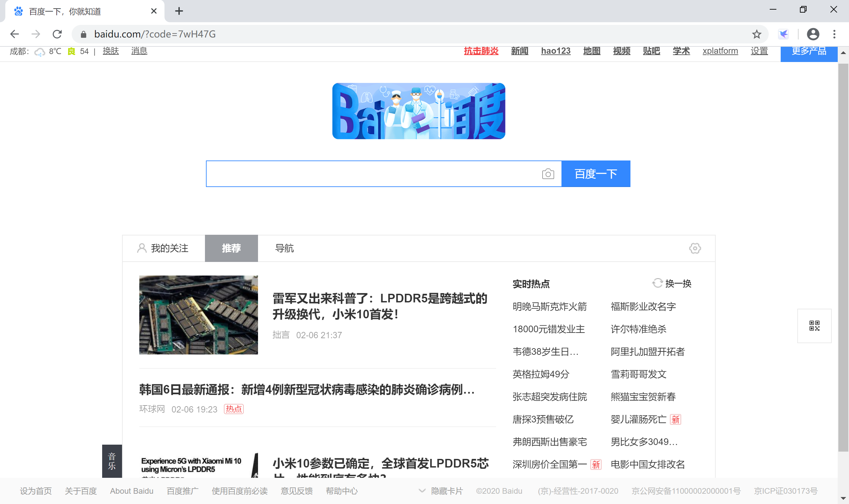Screen dimensions: 849x504
Task: Open 贴吧 link
Action: [651, 51]
